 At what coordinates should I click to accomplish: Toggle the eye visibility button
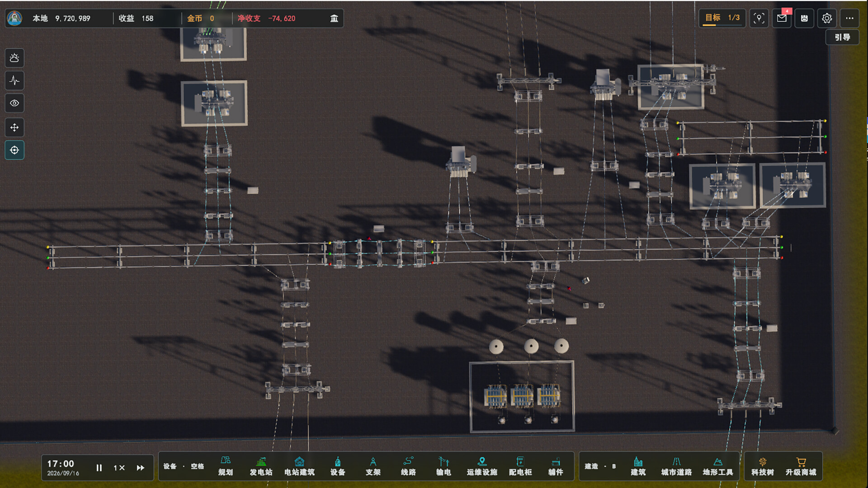[x=14, y=103]
